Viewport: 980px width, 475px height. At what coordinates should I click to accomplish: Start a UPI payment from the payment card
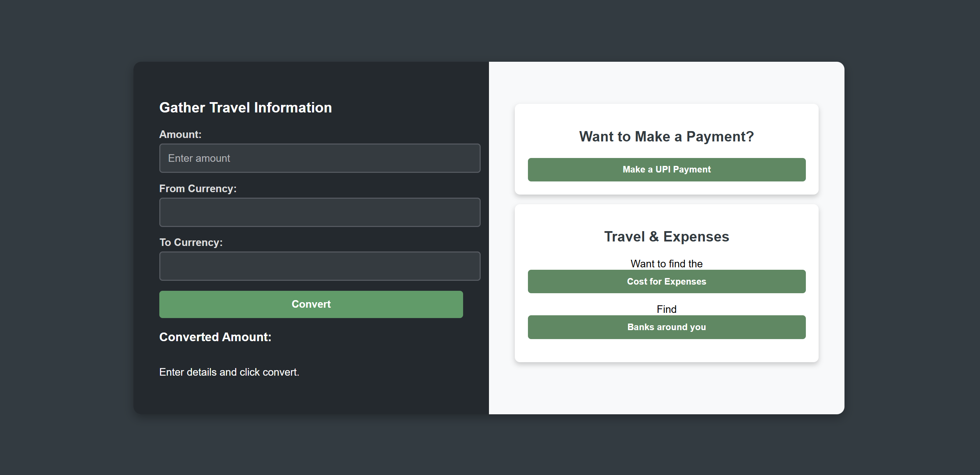point(666,169)
